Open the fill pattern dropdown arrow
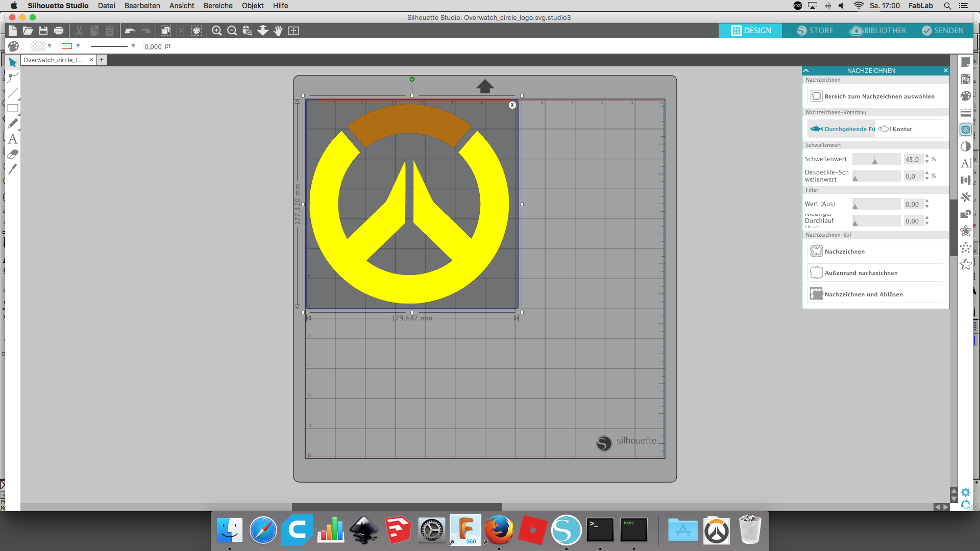This screenshot has width=980, height=551. (50, 46)
